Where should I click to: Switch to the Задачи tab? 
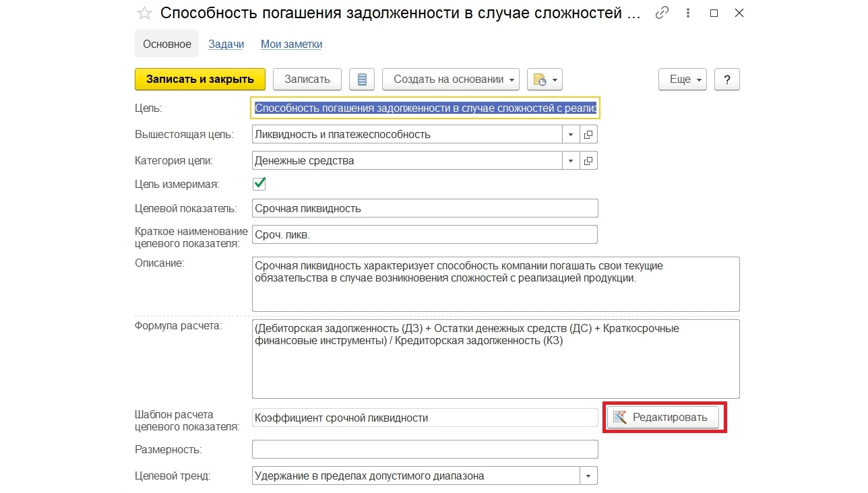pos(226,44)
